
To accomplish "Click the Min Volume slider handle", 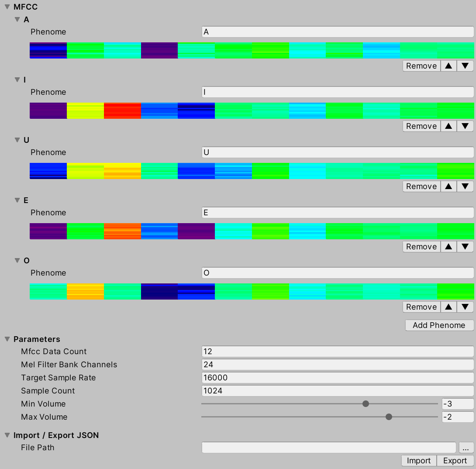I will tap(366, 404).
